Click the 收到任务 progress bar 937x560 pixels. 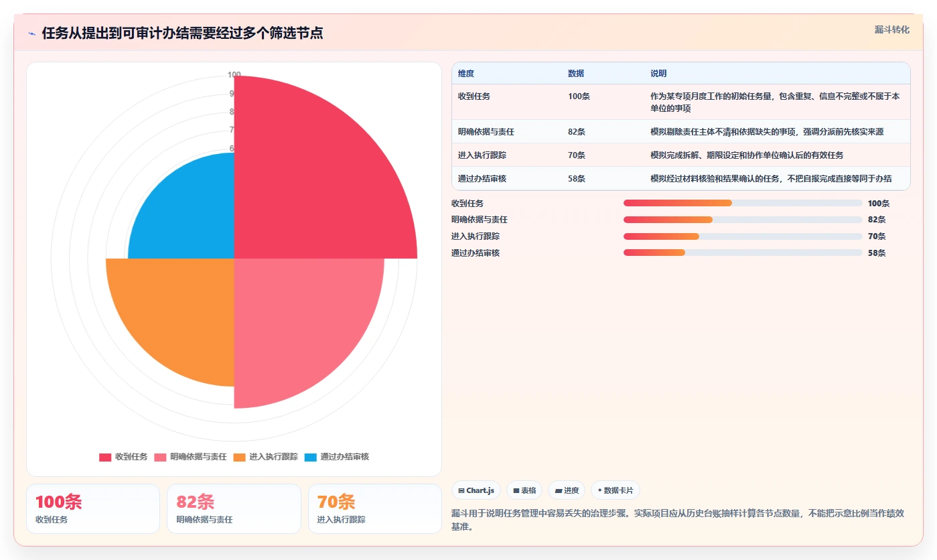[x=743, y=203]
